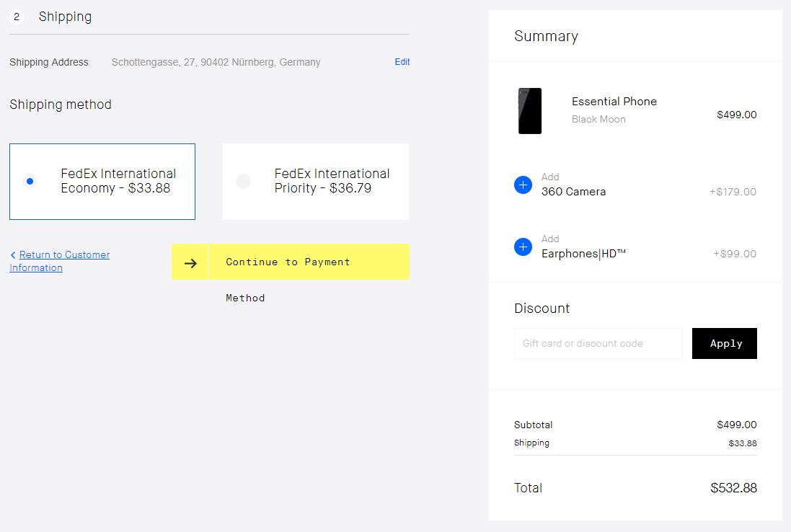Click the plus icon to add 360 Camera
This screenshot has height=532, width=791.
(523, 185)
